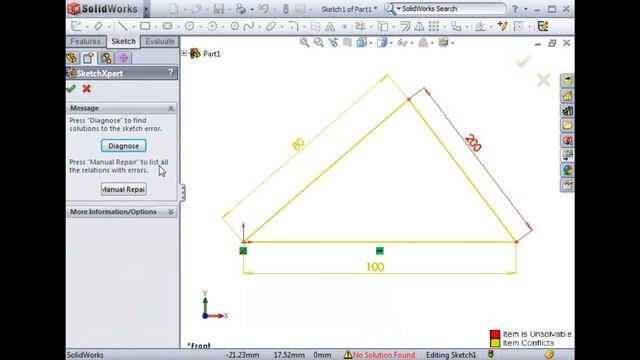Select the Polygon sketch tool
Image resolution: width=640 pixels, height=360 pixels.
[x=235, y=26]
